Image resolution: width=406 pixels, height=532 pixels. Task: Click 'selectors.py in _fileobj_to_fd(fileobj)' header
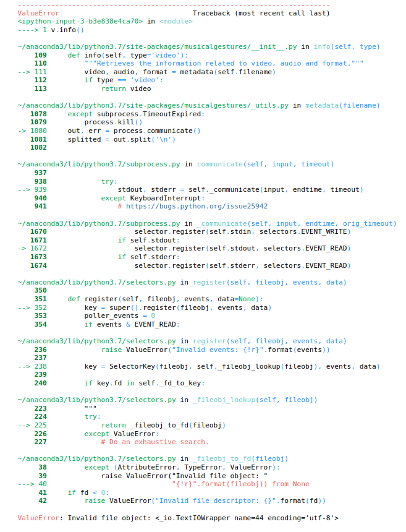coord(153,459)
